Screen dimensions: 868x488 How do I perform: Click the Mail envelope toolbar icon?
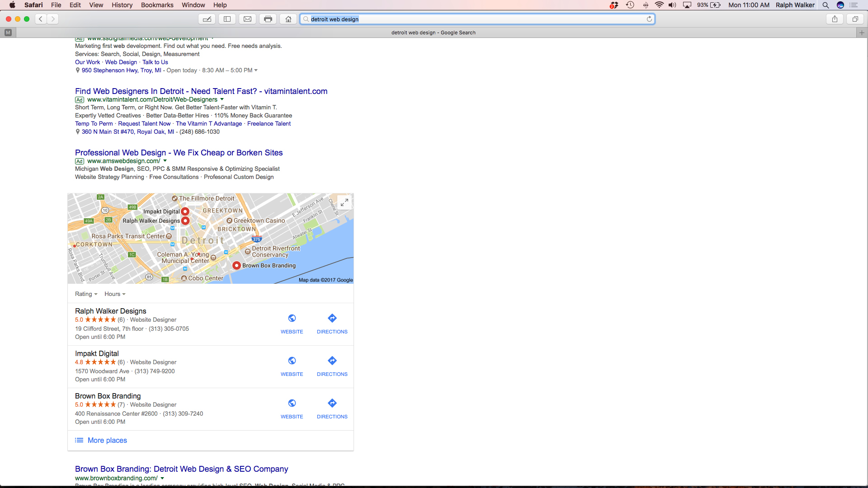248,19
